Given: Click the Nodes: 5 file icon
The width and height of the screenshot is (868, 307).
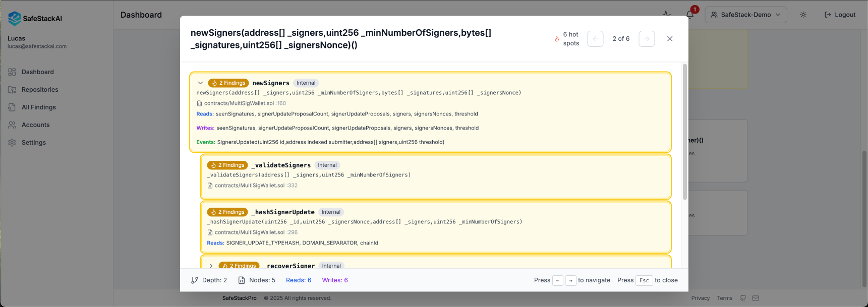Looking at the screenshot, I should point(242,280).
